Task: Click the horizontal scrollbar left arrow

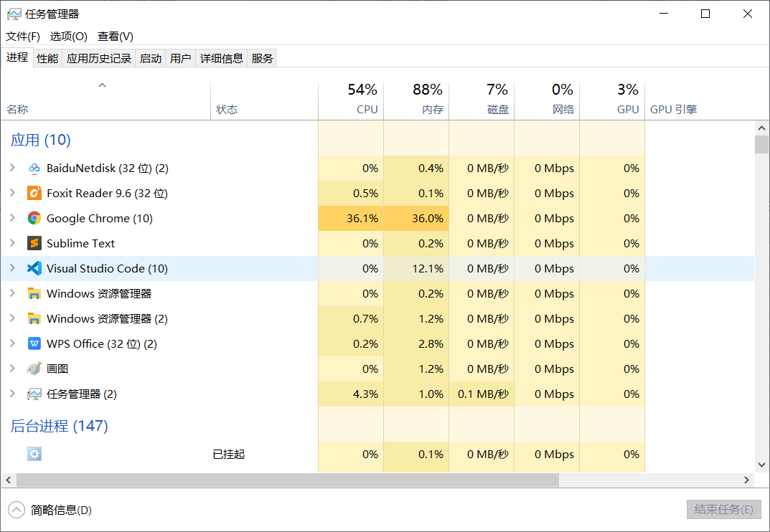Action: click(x=9, y=480)
